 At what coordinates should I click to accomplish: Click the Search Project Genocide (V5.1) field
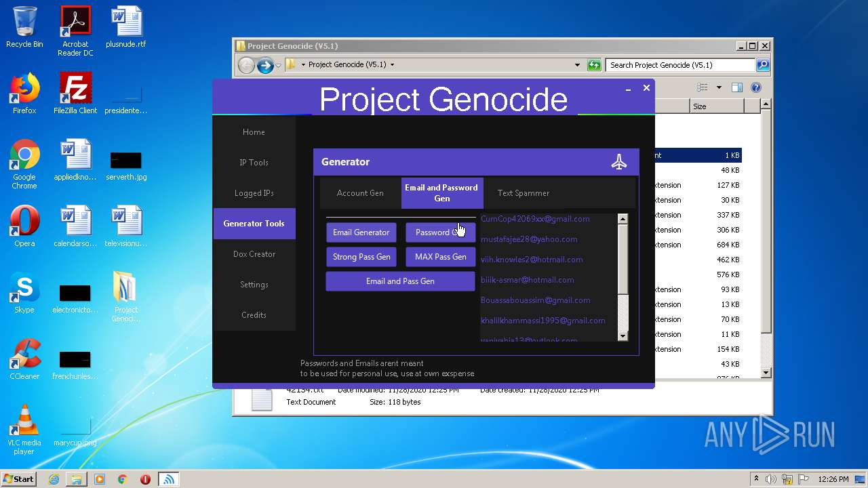[680, 65]
